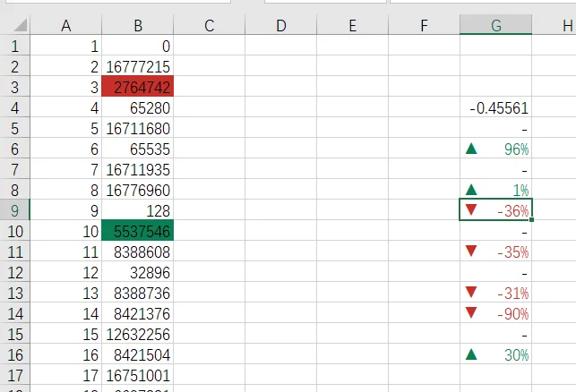Click the red down arrow in G13
Screen dimensions: 576x392
tap(471, 292)
